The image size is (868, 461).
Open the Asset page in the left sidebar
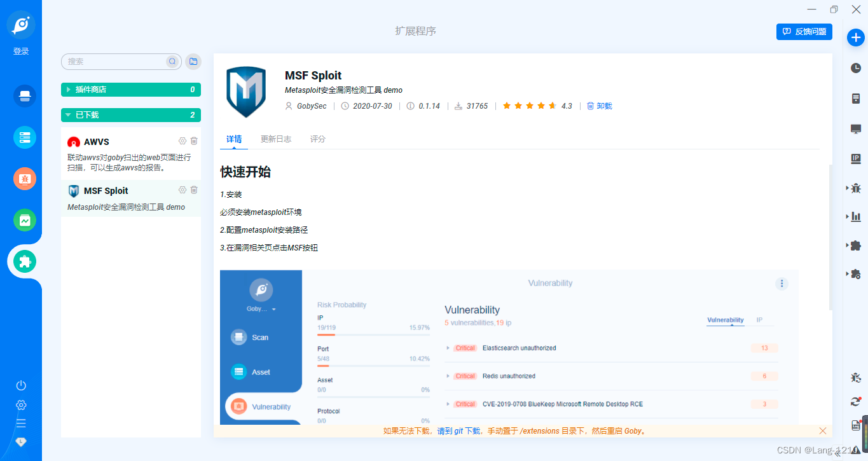click(25, 137)
